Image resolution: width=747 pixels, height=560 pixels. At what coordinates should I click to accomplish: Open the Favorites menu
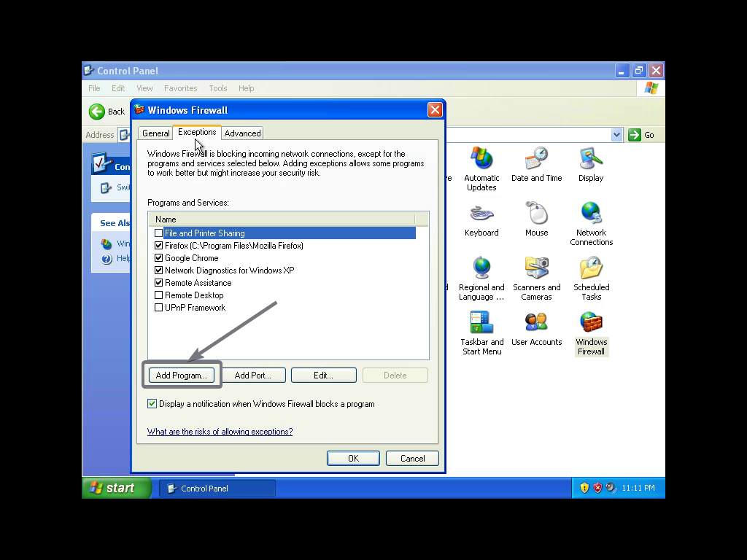[181, 88]
